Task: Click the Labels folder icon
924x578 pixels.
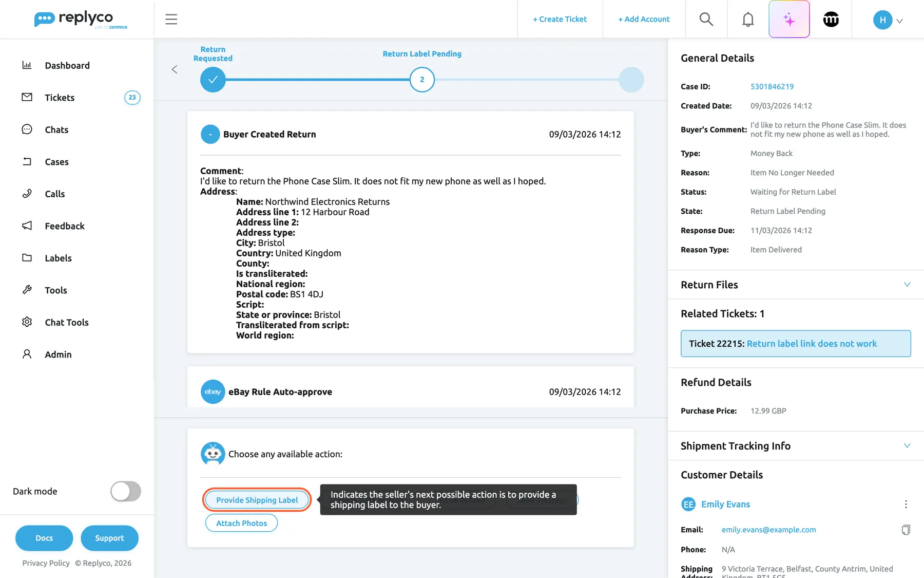Action: point(27,258)
